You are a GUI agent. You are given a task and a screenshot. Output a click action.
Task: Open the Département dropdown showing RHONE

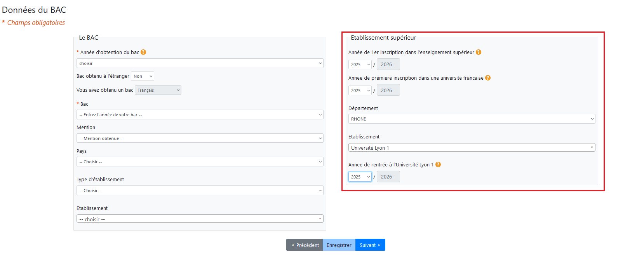[472, 119]
